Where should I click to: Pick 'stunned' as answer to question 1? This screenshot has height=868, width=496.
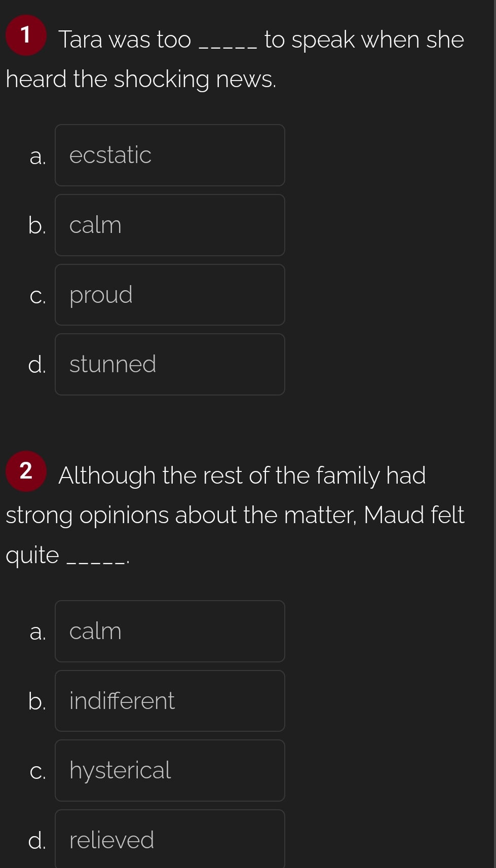point(170,364)
